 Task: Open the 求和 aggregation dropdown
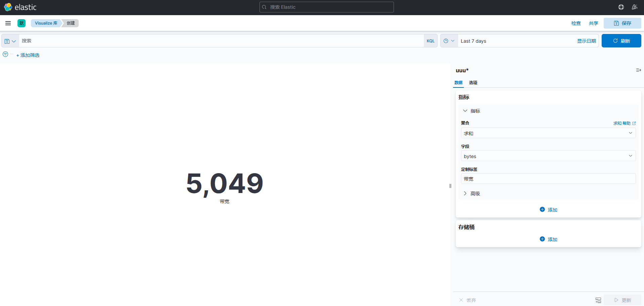click(x=548, y=133)
